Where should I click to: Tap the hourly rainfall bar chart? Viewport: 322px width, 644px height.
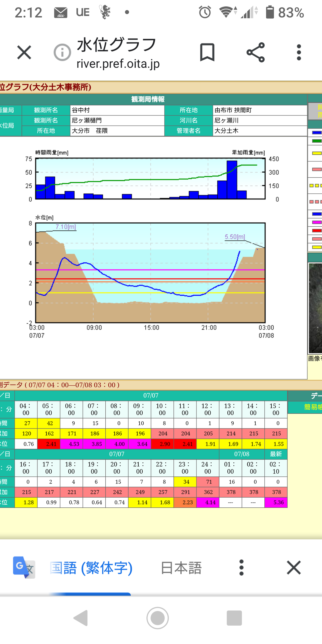click(150, 178)
